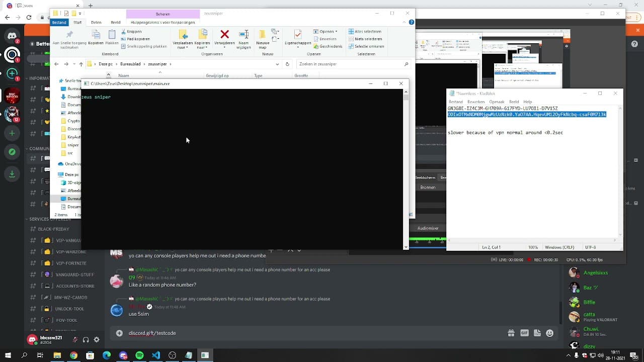Select Deze pc in Explorer navigation pane
The width and height of the screenshot is (644, 362).
click(68, 174)
